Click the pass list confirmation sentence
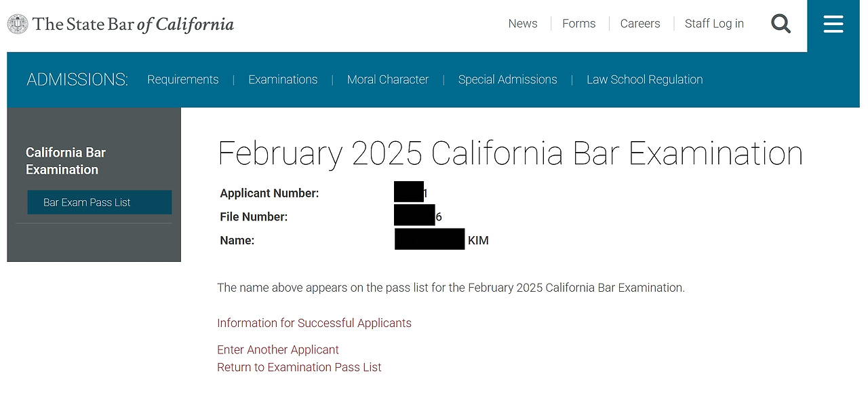 pyautogui.click(x=451, y=288)
